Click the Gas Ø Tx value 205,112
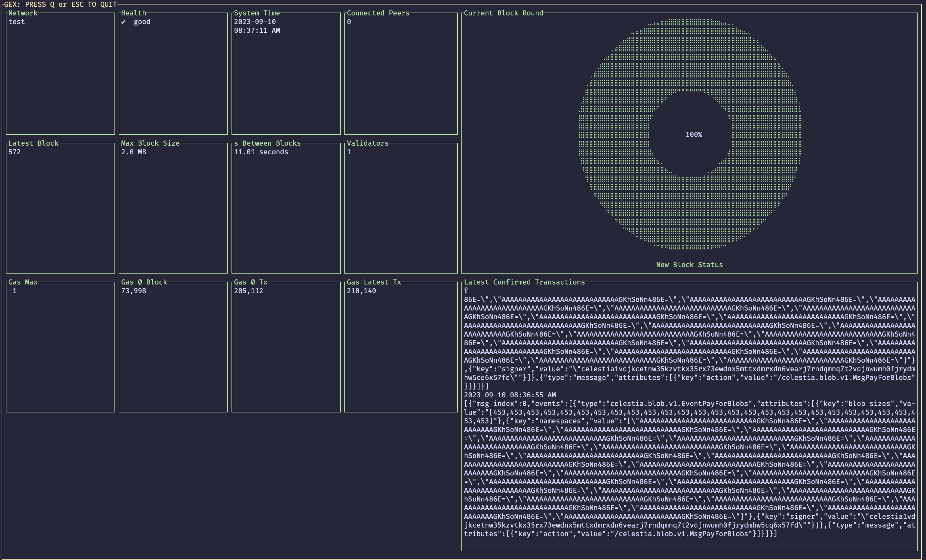926x560 pixels. (x=249, y=291)
